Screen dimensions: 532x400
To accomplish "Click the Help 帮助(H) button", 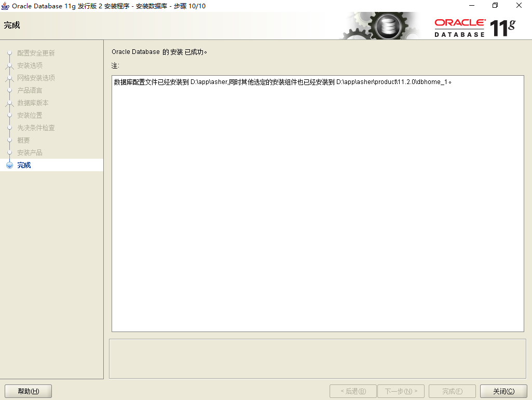I will point(28,391).
